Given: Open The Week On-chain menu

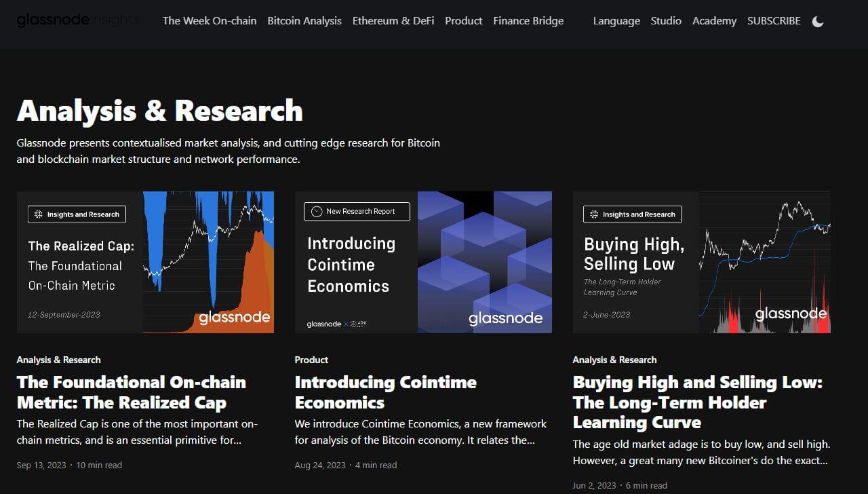Looking at the screenshot, I should coord(210,21).
